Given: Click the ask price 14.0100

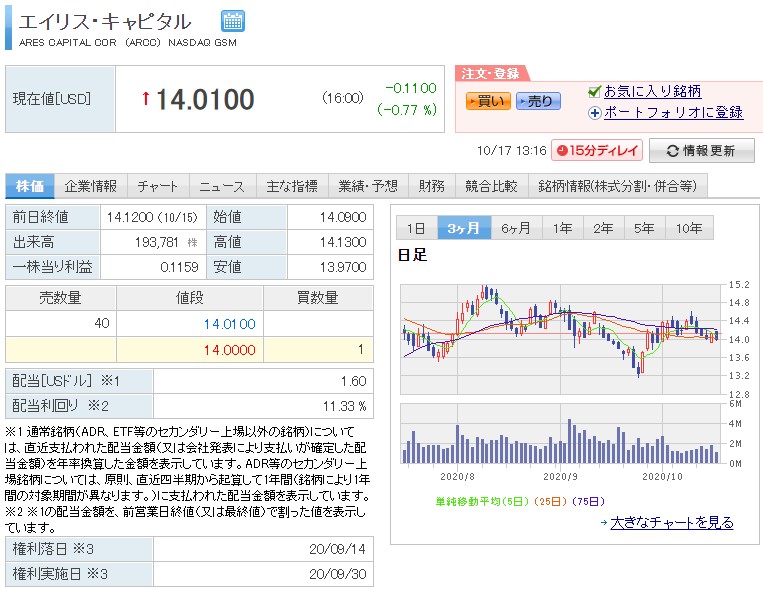Looking at the screenshot, I should [x=230, y=324].
